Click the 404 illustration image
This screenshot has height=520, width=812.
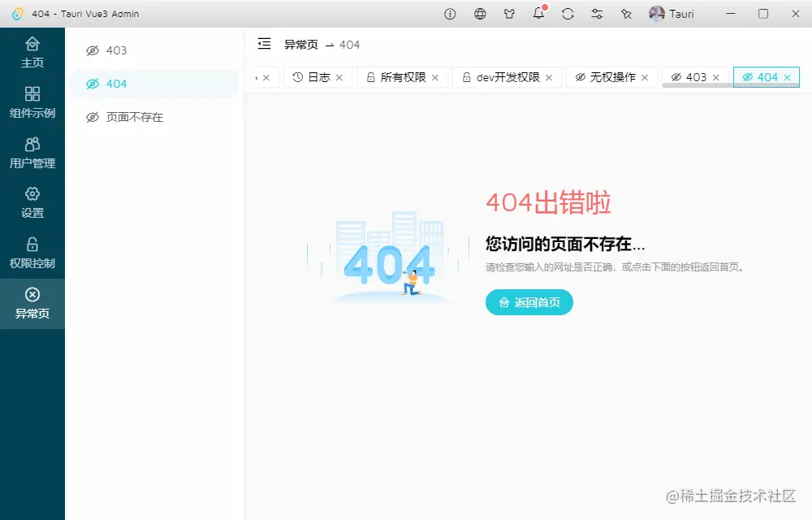click(x=388, y=257)
